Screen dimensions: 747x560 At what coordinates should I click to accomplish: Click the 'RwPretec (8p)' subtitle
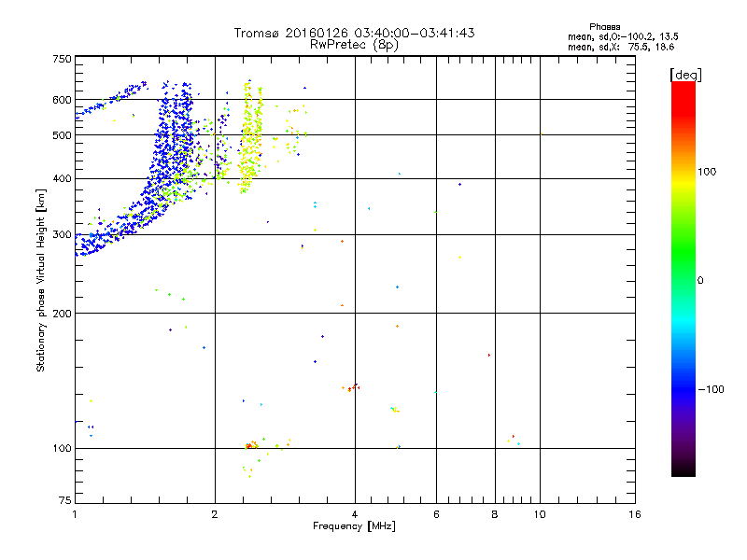tap(354, 45)
